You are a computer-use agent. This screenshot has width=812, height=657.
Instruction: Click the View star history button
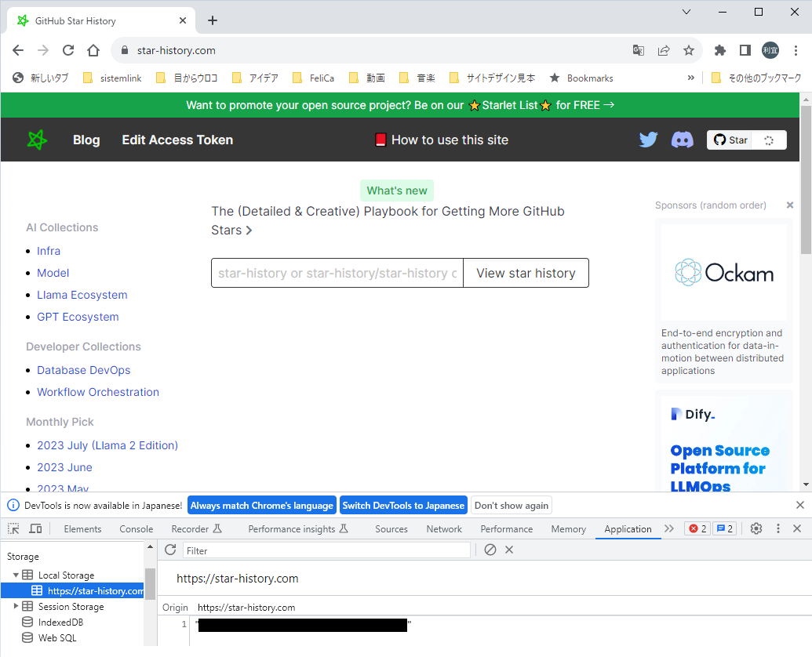pyautogui.click(x=526, y=273)
